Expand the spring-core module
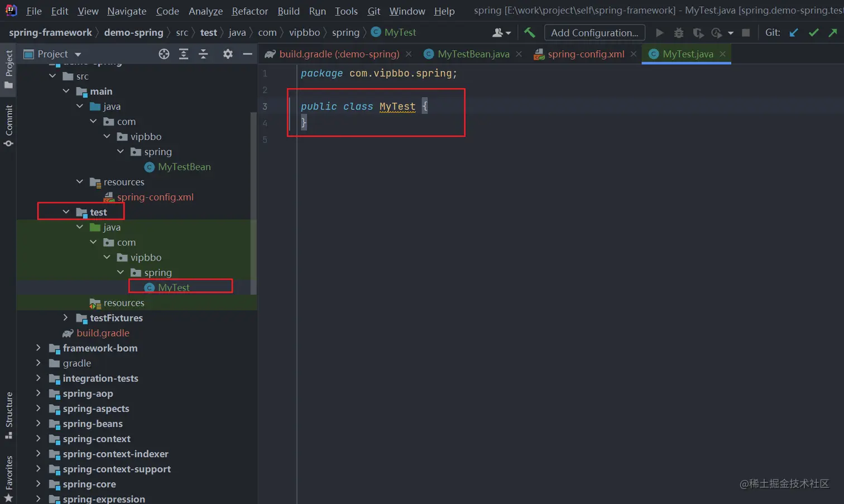Image resolution: width=844 pixels, height=504 pixels. pyautogui.click(x=39, y=484)
